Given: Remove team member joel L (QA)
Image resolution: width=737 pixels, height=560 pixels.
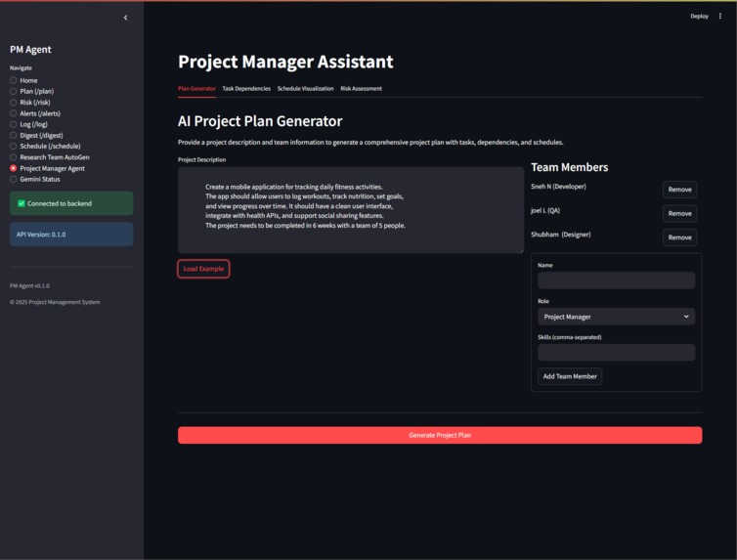Looking at the screenshot, I should (x=679, y=213).
